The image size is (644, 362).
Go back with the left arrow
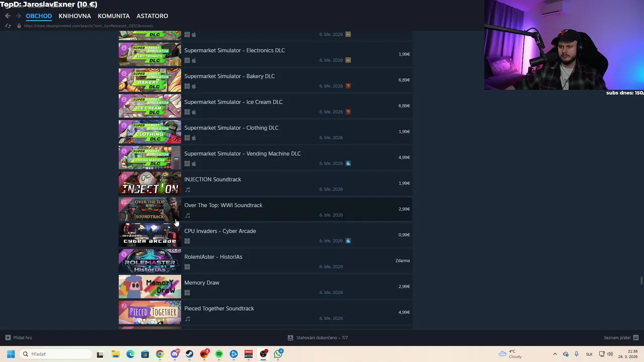8,16
